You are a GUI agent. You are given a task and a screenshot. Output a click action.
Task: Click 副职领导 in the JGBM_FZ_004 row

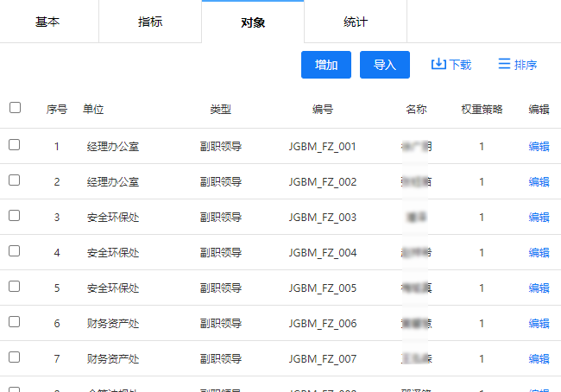(221, 253)
